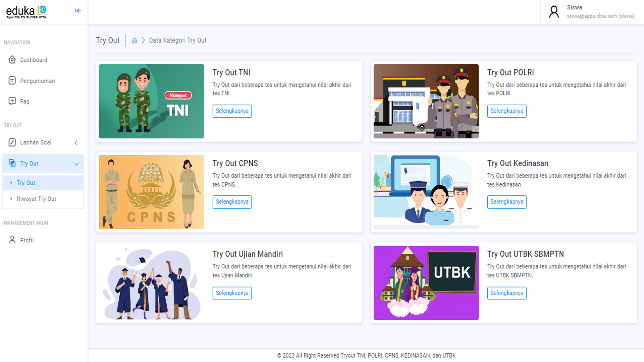Collapse sidebar using the arrow icon
This screenshot has height=362, width=644.
pyautogui.click(x=78, y=11)
